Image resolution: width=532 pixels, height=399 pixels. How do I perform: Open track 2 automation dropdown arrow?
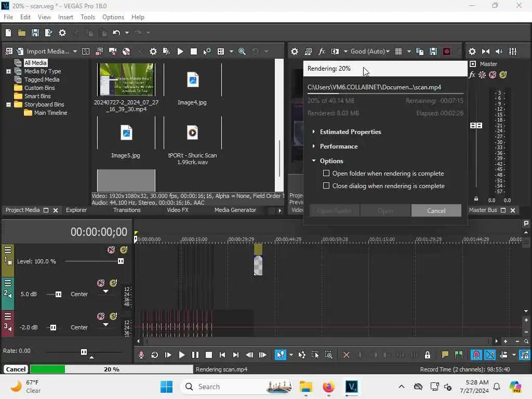105,291
